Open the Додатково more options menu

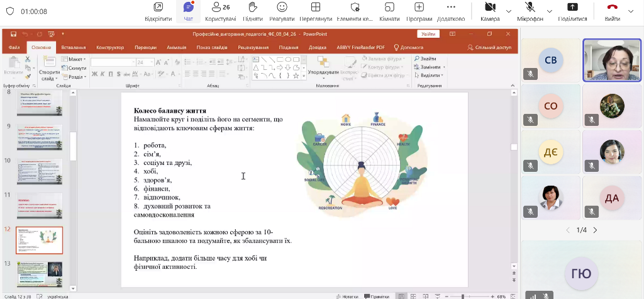pos(450,11)
